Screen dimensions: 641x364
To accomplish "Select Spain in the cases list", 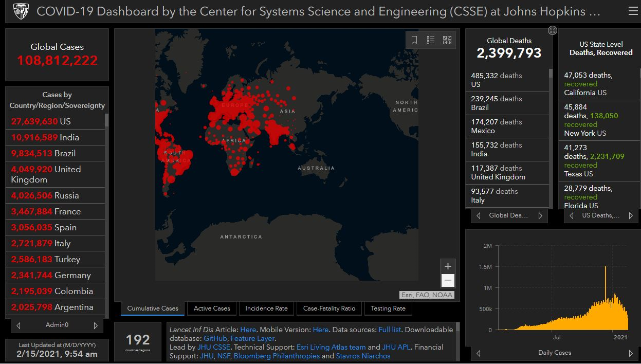I will [55, 227].
